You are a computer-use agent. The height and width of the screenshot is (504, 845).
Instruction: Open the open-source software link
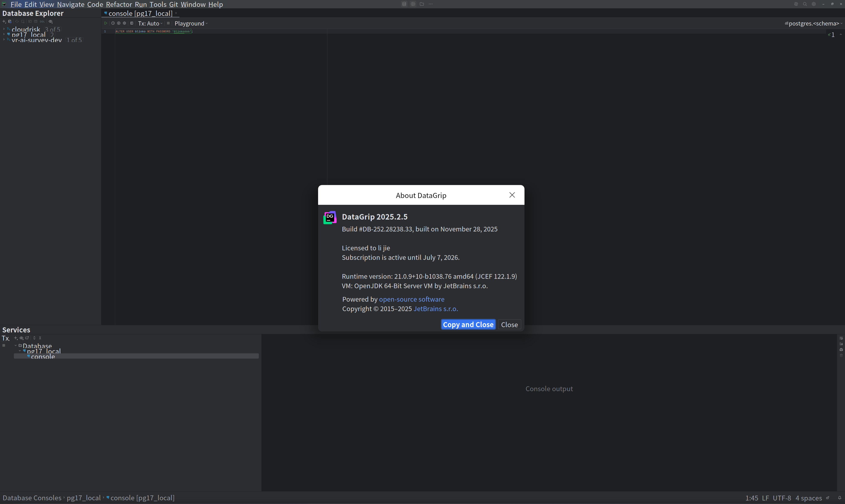pyautogui.click(x=411, y=299)
